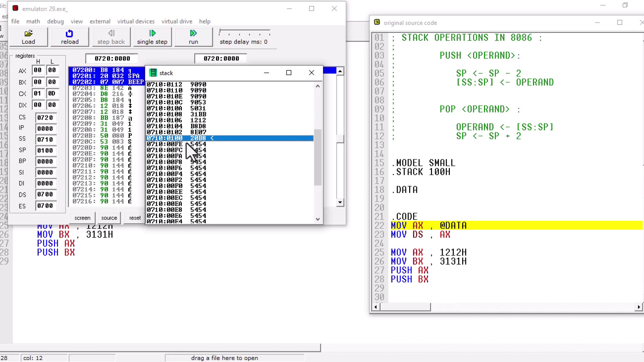Click the source button

(109, 218)
